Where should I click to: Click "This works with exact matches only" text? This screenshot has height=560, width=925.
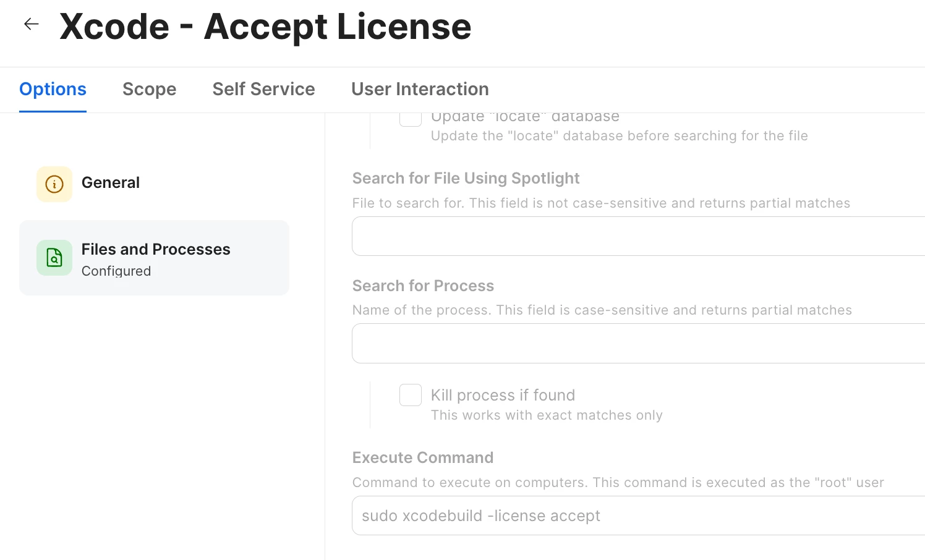tap(547, 415)
